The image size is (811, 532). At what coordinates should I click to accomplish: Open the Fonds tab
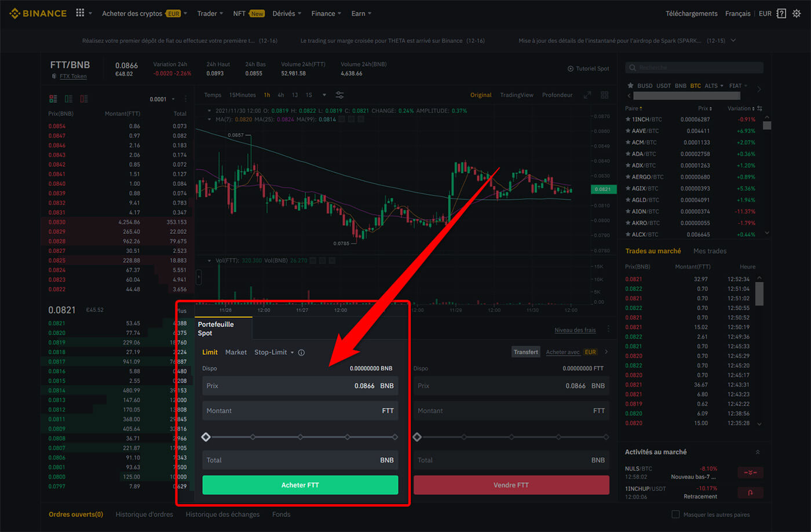281,514
